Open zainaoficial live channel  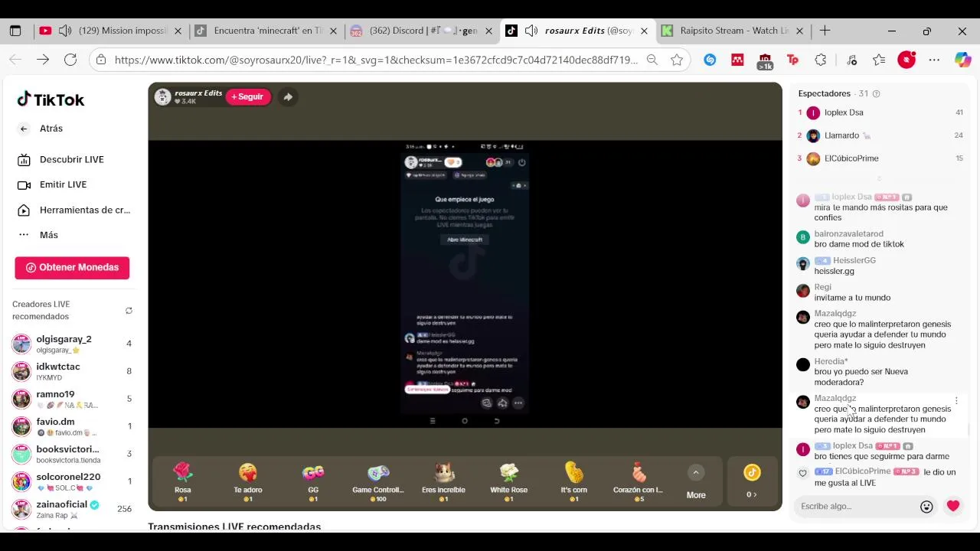point(72,509)
